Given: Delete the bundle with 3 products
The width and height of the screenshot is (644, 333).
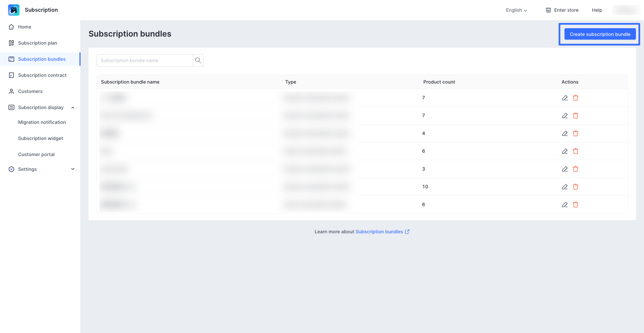Looking at the screenshot, I should coord(576,169).
